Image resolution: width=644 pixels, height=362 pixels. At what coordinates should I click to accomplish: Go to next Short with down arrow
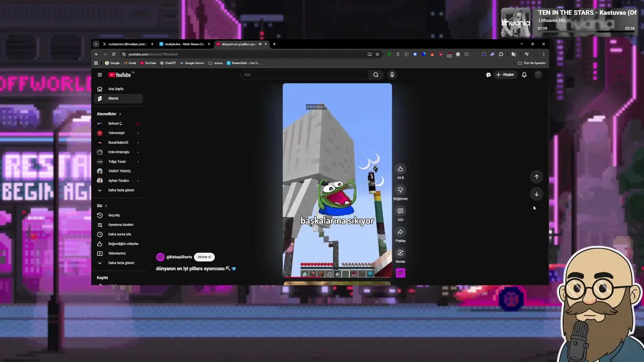[536, 194]
